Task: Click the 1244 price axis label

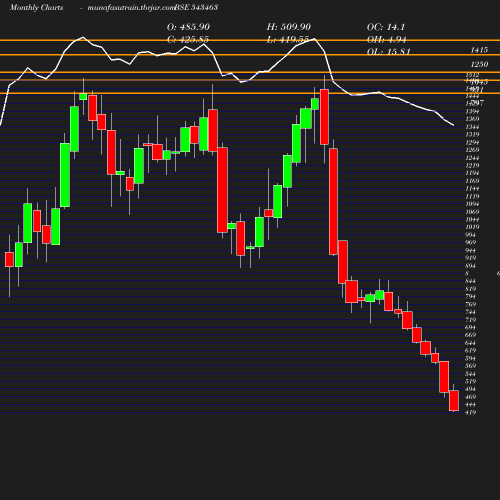Action: click(x=472, y=158)
